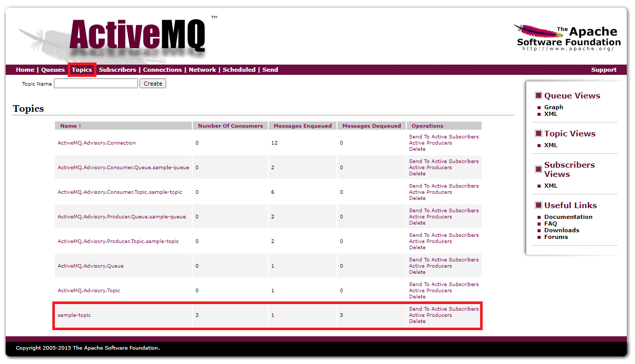Open the Connections page
The width and height of the screenshot is (635, 364).
162,70
